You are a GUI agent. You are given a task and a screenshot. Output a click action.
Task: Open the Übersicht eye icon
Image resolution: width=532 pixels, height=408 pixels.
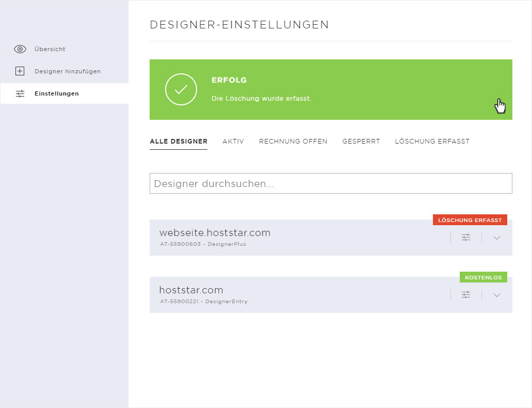tap(20, 49)
